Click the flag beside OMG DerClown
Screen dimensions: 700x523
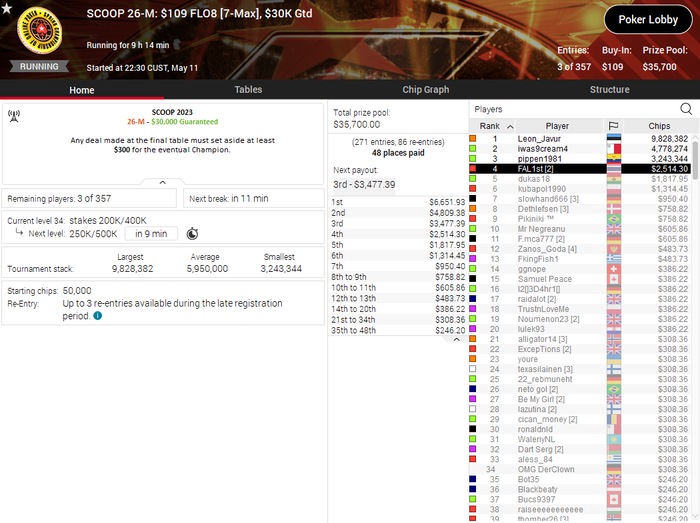click(x=614, y=469)
